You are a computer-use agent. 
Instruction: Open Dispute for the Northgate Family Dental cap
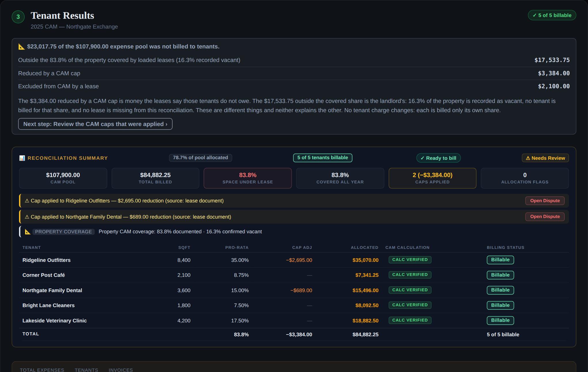coord(545,217)
